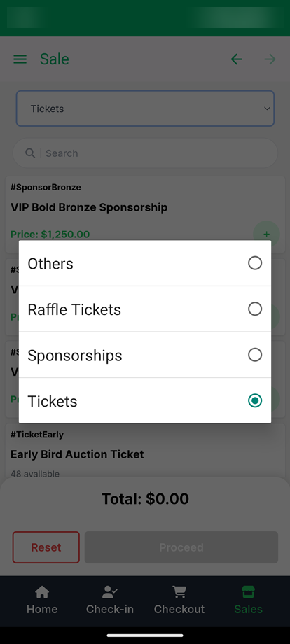Choose Raffle Tickets option in list
Viewport: 290px width, 644px height.
click(x=144, y=309)
